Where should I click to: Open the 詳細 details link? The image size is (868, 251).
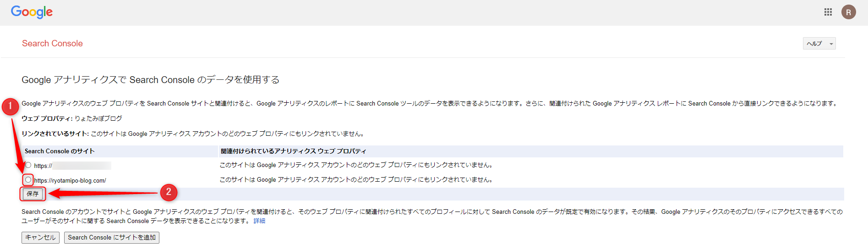pyautogui.click(x=259, y=221)
